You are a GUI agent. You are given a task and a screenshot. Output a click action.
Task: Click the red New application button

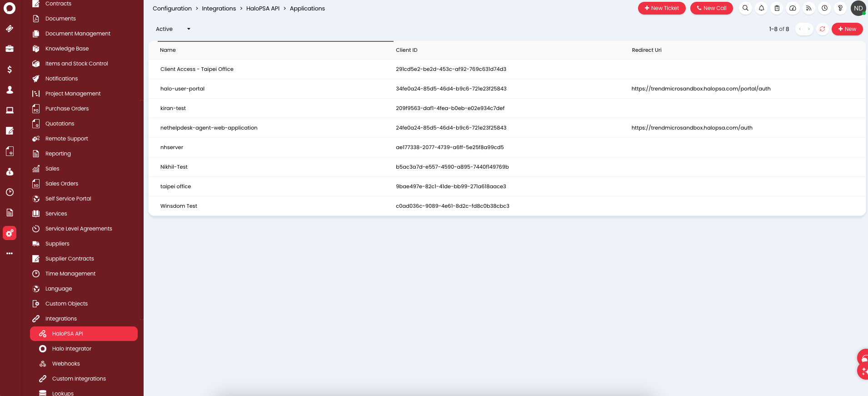[847, 29]
